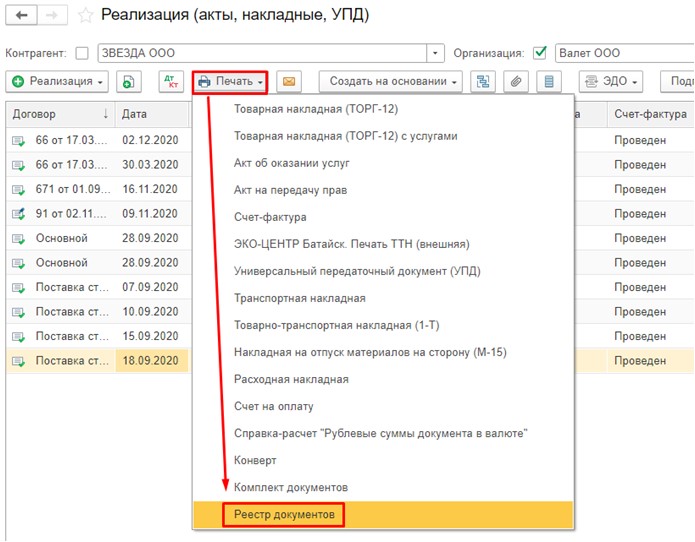Select Справка-расчет Рублевые суммы документа
Image resolution: width=695 pixels, height=542 pixels.
[x=383, y=433]
